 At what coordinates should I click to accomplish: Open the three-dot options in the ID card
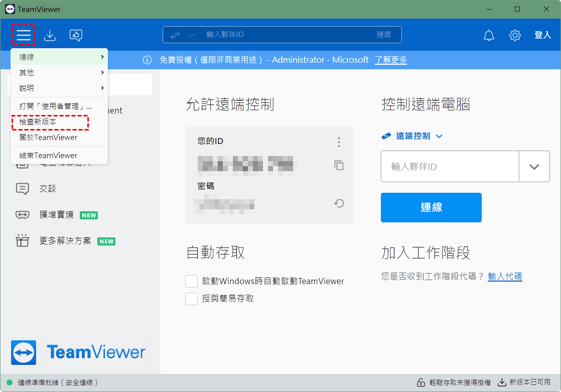click(339, 142)
